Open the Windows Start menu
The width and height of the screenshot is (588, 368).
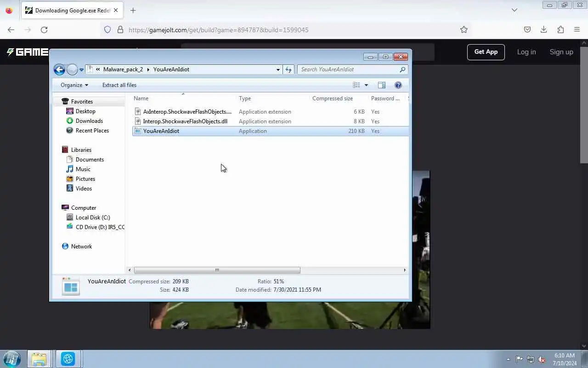click(x=11, y=359)
